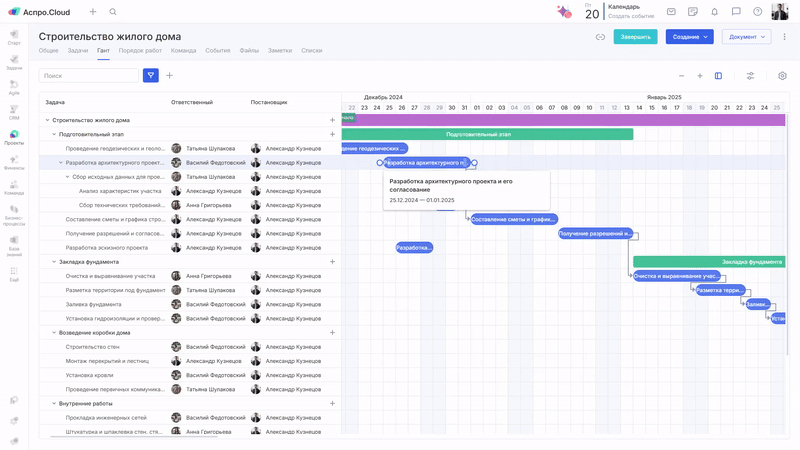Copy the project link via chain icon
Viewport: 800px width, 450px height.
(x=600, y=37)
